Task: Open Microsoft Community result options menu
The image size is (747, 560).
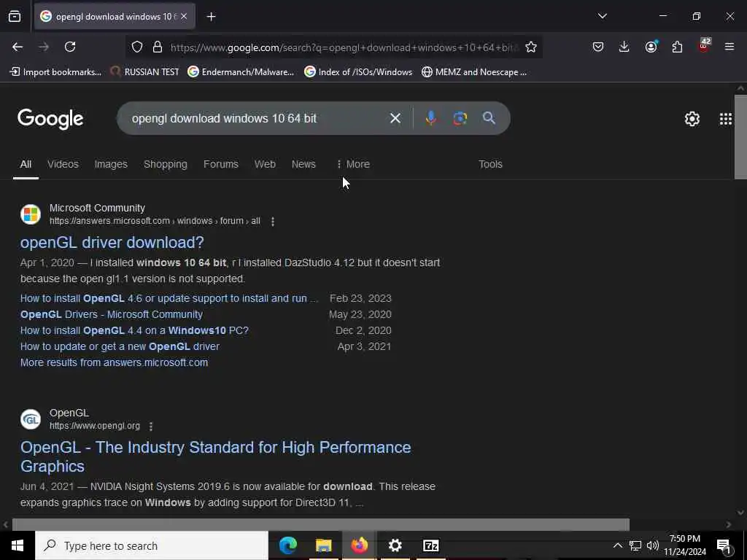Action: [x=273, y=222]
